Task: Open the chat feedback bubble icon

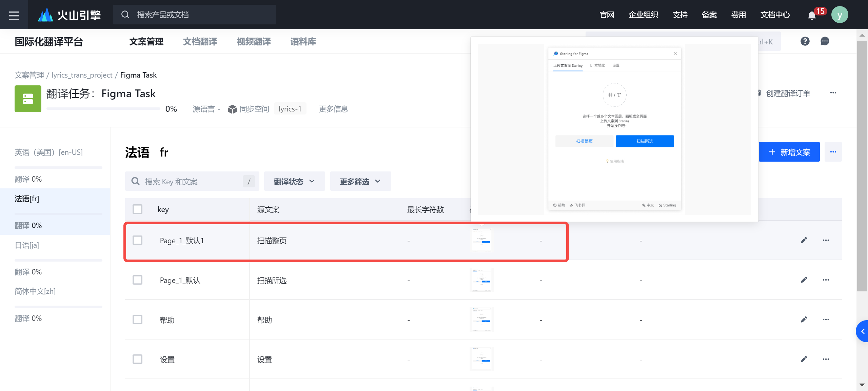Action: 825,41
